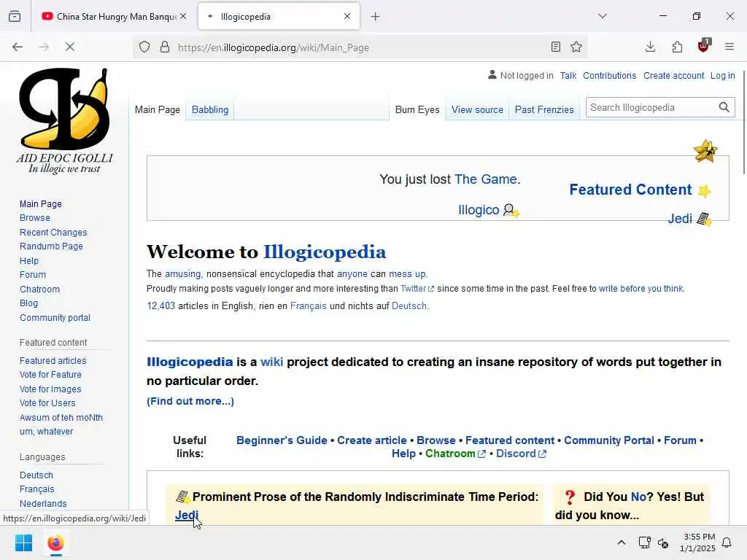Toggle reader view in address bar
Viewport: 747px width, 560px height.
pos(555,47)
